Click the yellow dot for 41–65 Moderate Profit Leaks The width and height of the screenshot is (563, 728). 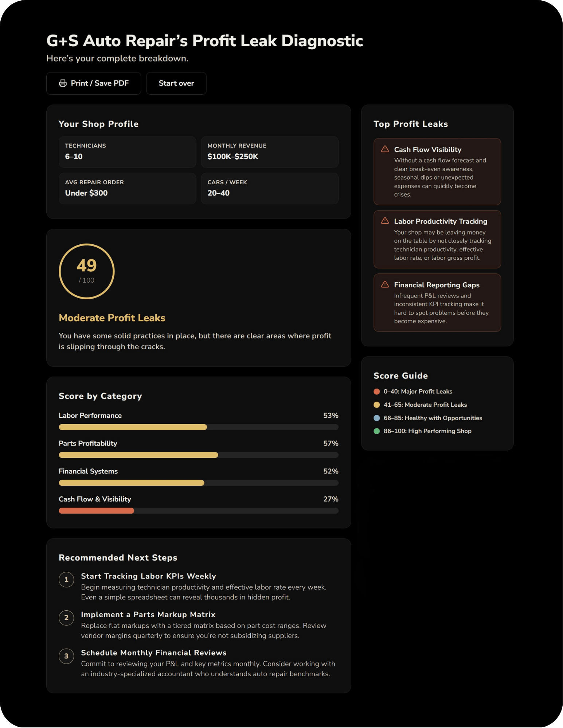(377, 405)
